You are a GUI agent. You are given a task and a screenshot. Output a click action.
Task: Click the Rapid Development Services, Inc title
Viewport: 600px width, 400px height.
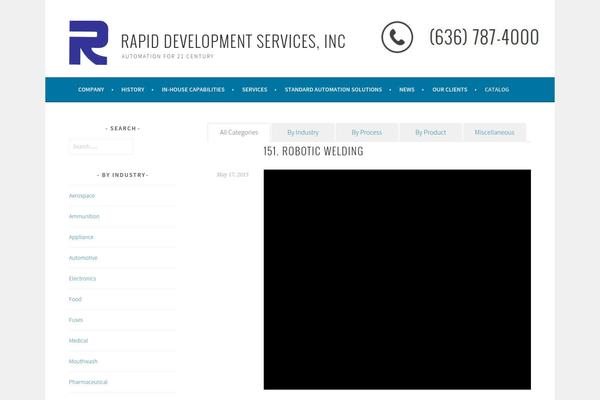(x=233, y=41)
